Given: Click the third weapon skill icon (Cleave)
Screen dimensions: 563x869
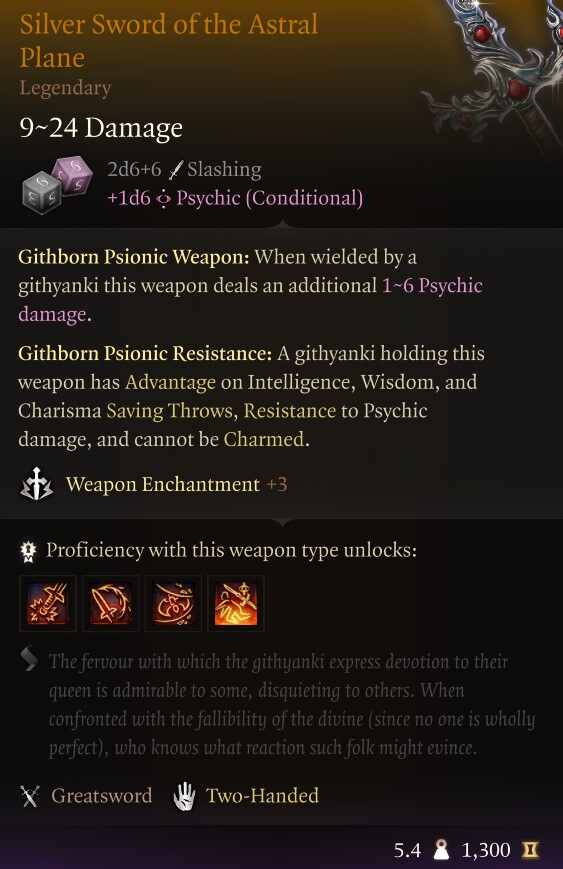Looking at the screenshot, I should [173, 604].
